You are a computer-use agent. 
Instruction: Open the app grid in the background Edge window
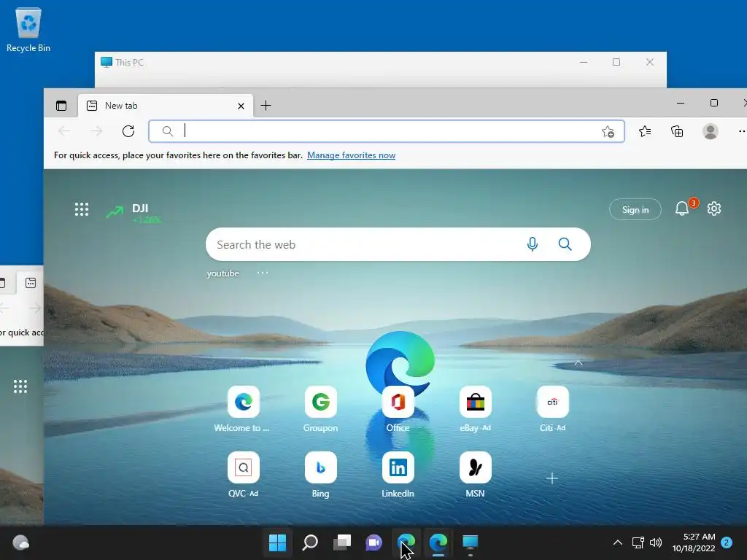click(20, 386)
